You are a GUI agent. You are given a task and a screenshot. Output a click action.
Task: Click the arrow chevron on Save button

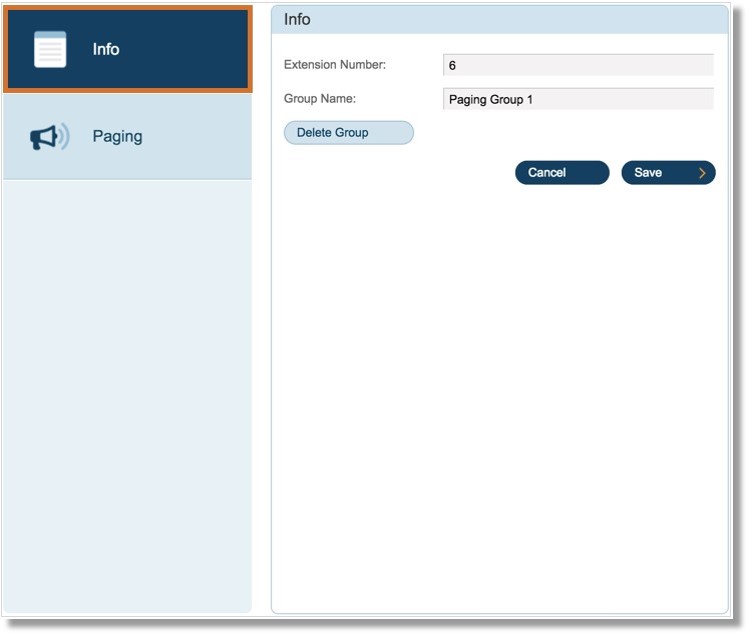tap(703, 174)
